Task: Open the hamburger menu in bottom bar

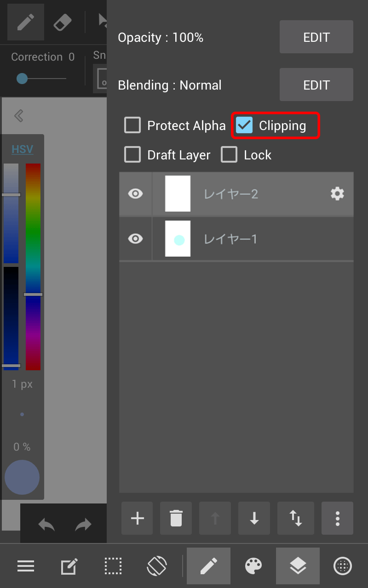Action: pos(26,566)
